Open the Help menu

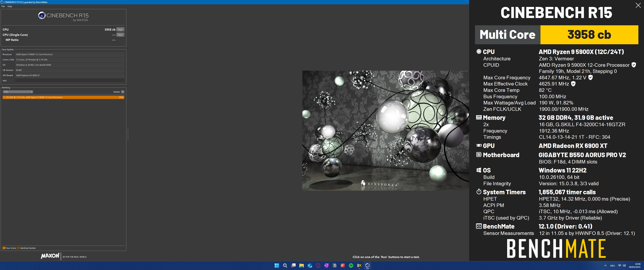point(10,6)
